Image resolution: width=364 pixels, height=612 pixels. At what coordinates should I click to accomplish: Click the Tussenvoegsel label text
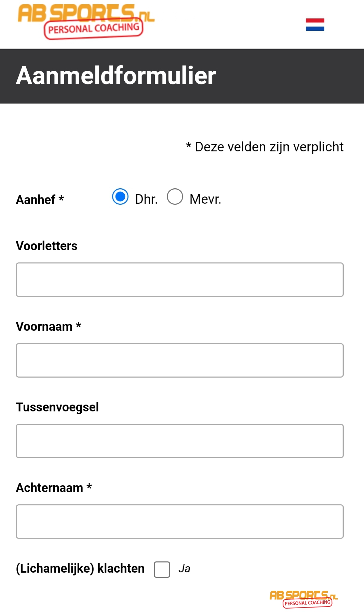point(57,407)
